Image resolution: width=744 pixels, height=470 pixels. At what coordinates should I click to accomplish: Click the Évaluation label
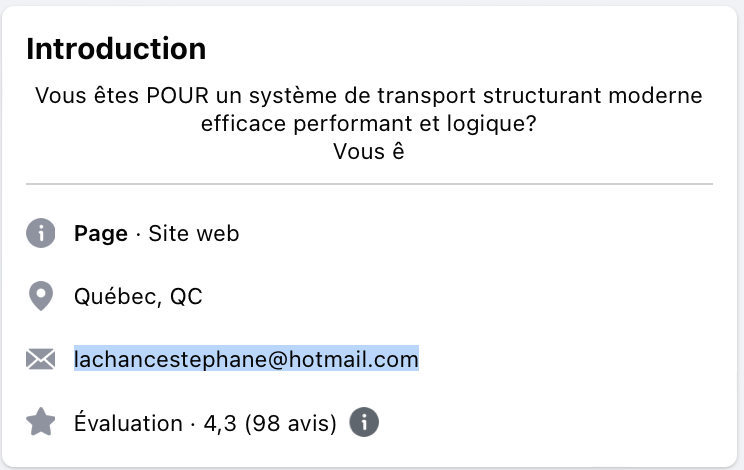(x=128, y=422)
